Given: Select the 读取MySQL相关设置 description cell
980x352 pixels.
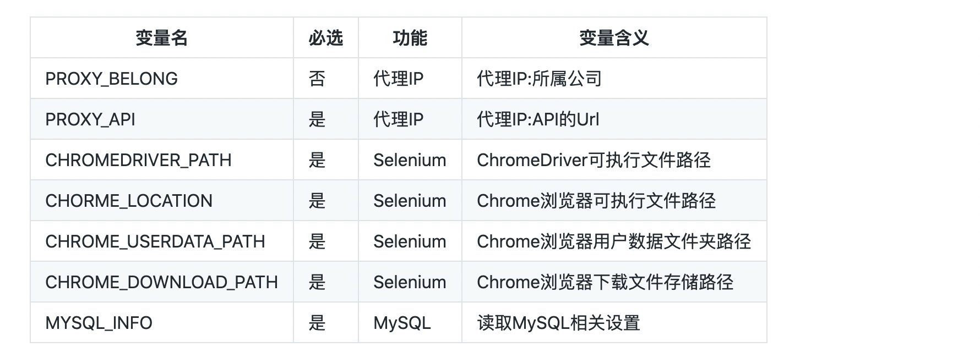Looking at the screenshot, I should (x=558, y=323).
